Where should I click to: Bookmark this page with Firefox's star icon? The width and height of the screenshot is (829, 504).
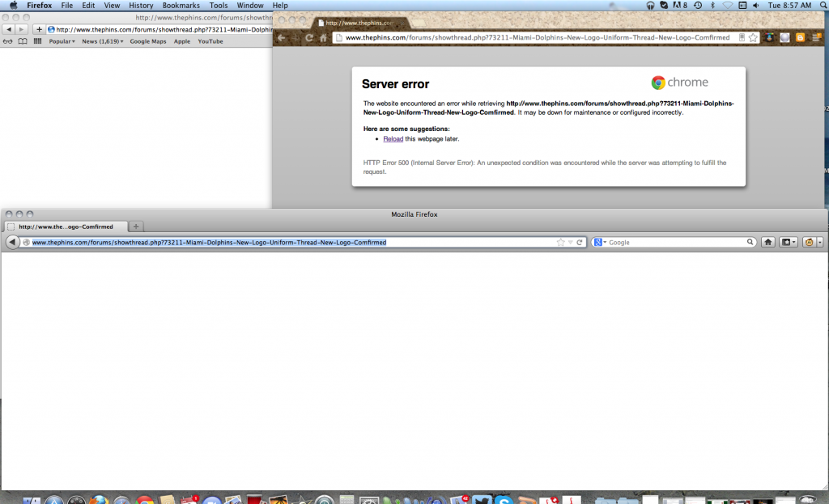(x=560, y=243)
